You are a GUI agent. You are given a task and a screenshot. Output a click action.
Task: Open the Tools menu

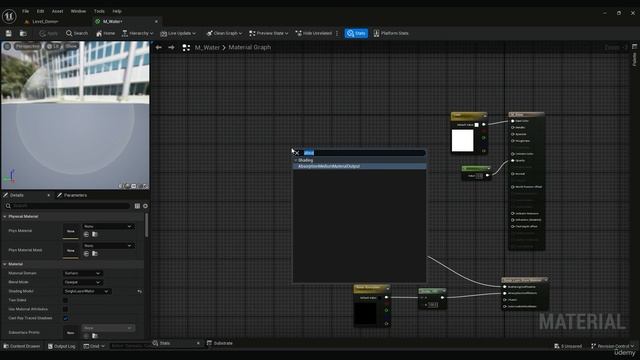(99, 11)
